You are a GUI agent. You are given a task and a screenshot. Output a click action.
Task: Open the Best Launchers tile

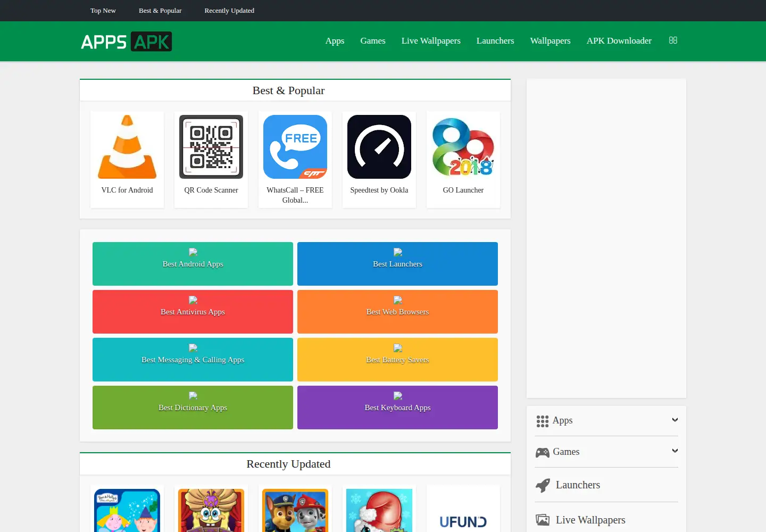[397, 264]
